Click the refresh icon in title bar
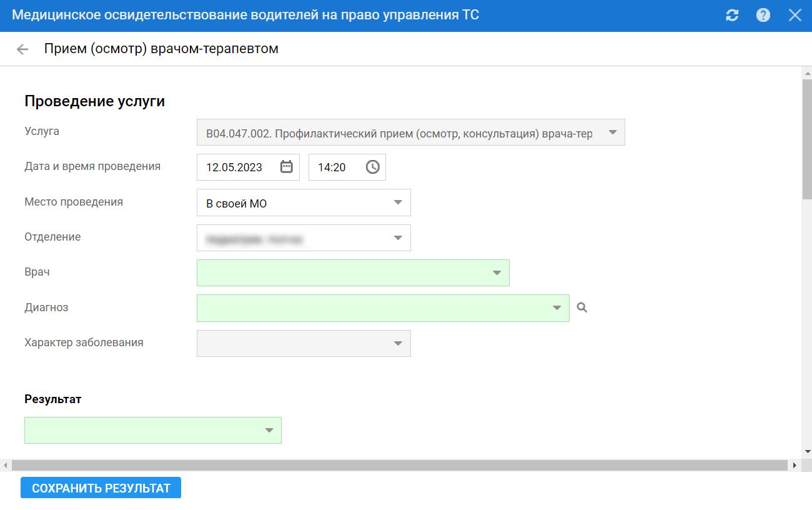Screen dimensions: 812x510 click(732, 16)
